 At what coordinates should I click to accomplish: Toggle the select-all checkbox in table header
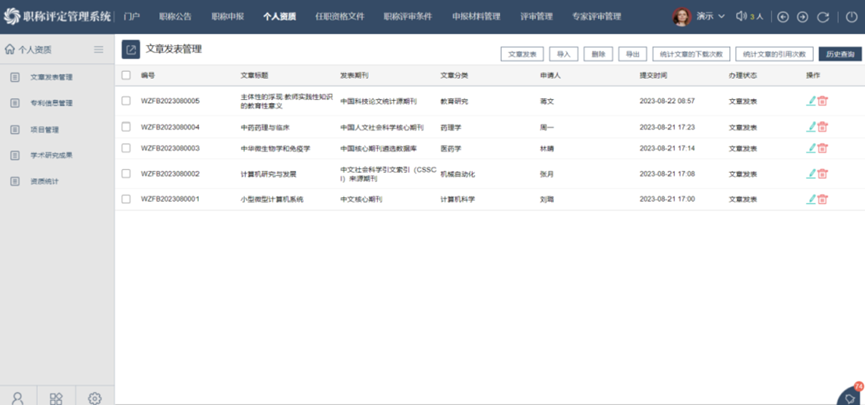(126, 76)
